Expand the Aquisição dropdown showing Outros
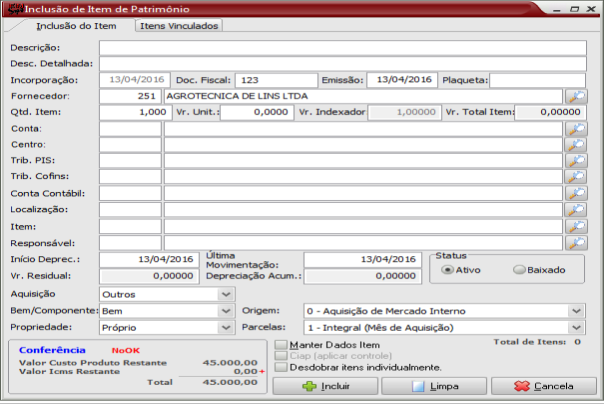606x405 pixels. [x=226, y=294]
